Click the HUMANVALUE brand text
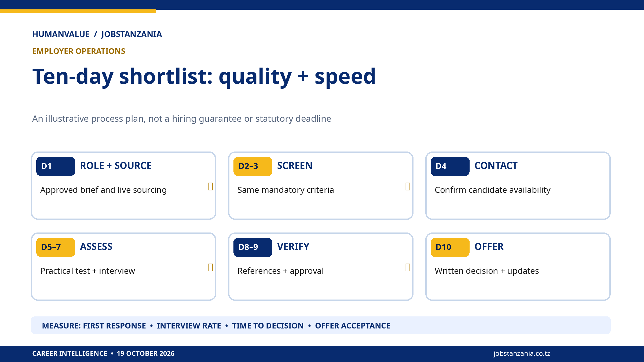This screenshot has height=362, width=644. [x=61, y=34]
